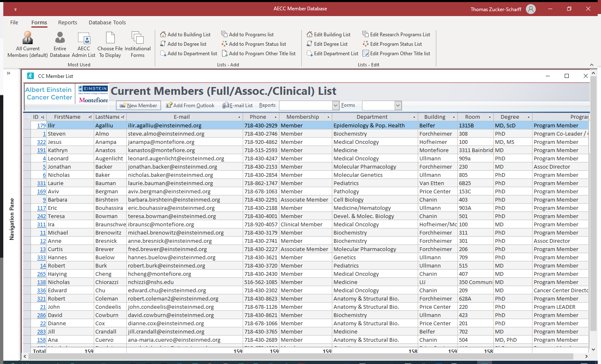Open Edit Research Programs List
The width and height of the screenshot is (601, 364).
coord(396,35)
